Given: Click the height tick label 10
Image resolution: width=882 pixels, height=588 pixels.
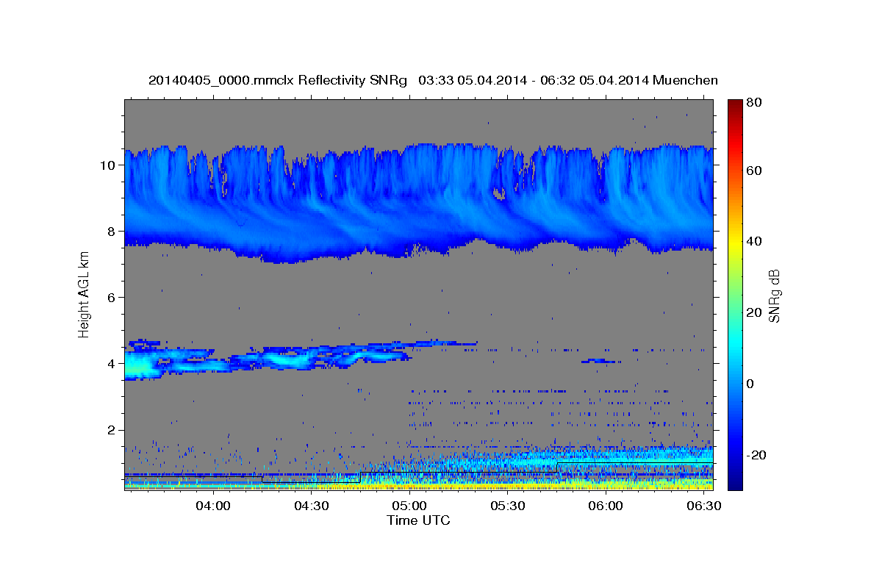Looking at the screenshot, I should (108, 165).
